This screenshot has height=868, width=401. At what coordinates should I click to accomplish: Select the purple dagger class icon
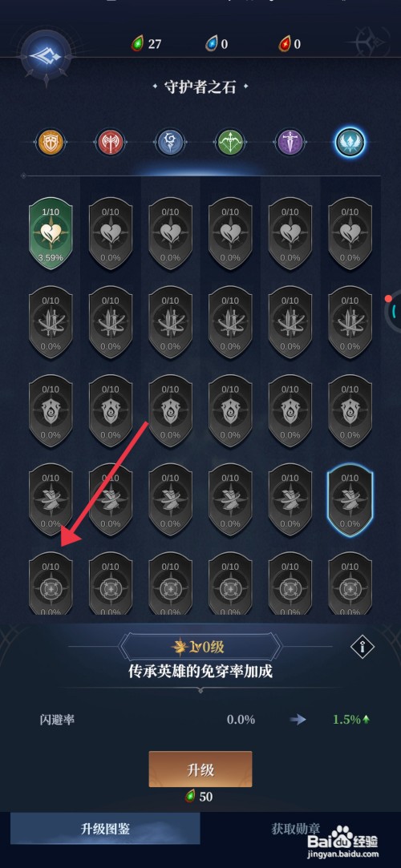[x=290, y=143]
